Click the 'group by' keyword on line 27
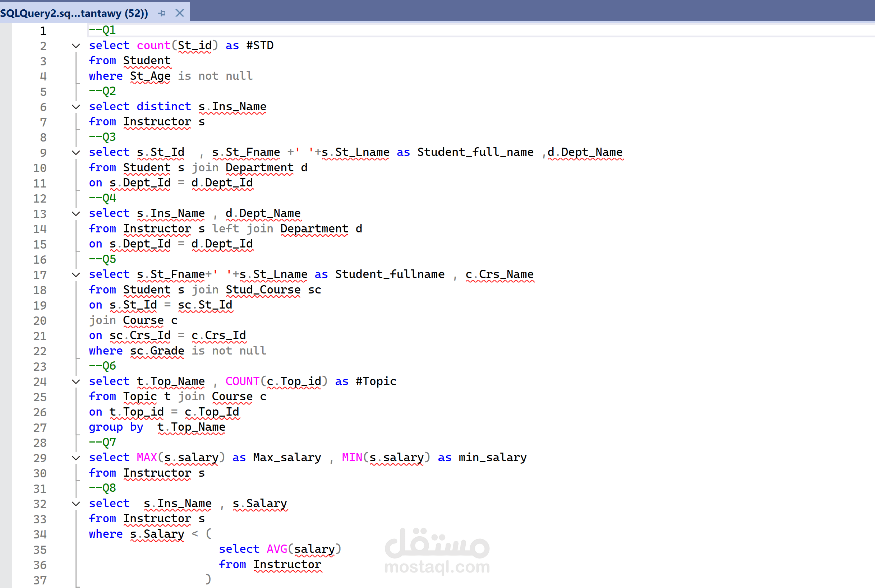Screen dimensions: 875x588 (x=116, y=427)
